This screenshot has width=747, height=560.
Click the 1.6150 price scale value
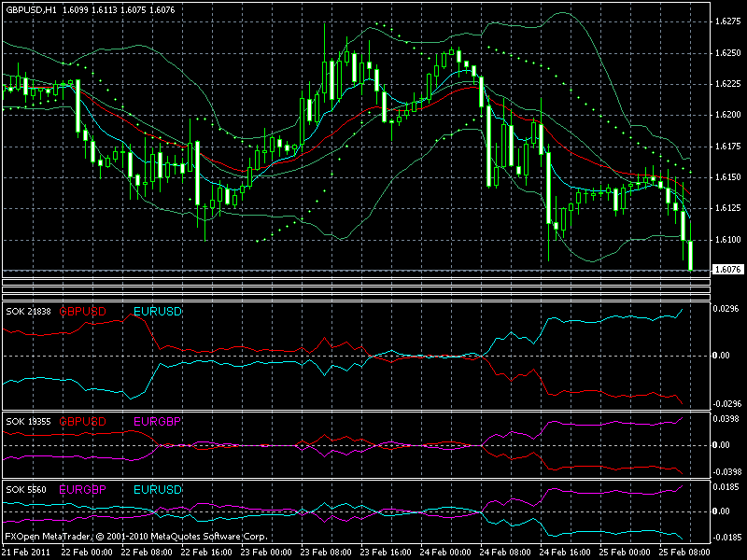[x=728, y=177]
